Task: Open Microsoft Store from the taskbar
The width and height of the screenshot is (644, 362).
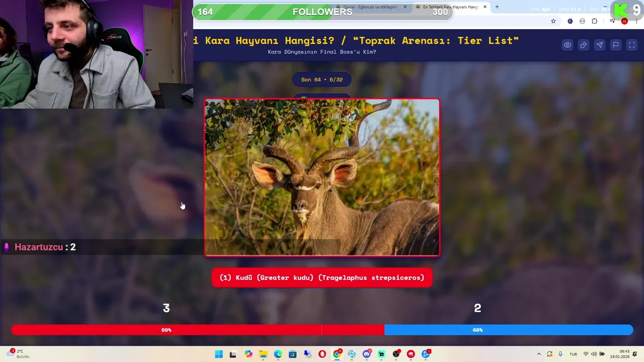Action: click(293, 354)
